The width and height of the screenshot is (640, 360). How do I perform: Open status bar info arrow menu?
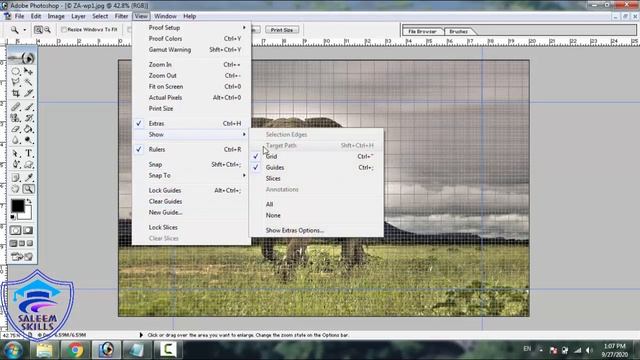[141, 335]
